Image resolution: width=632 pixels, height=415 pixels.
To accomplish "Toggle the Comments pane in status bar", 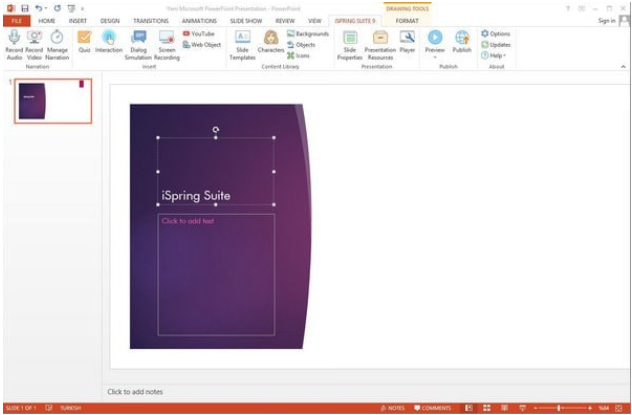I will [433, 408].
